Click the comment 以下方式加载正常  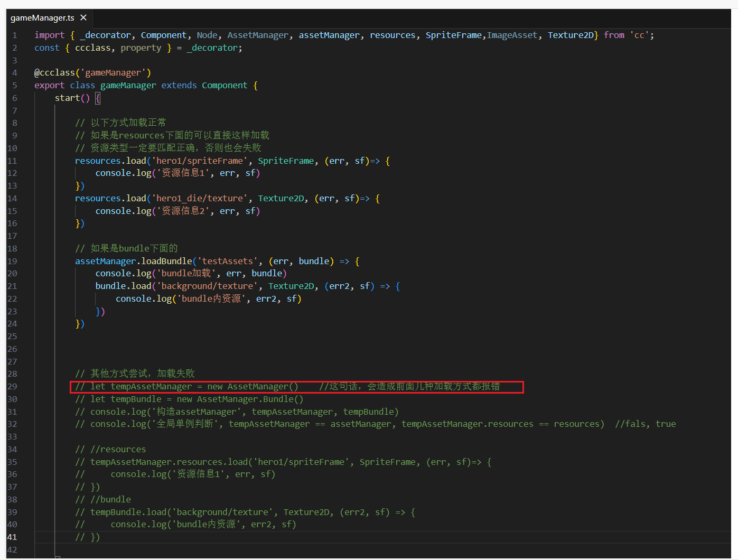(x=120, y=123)
